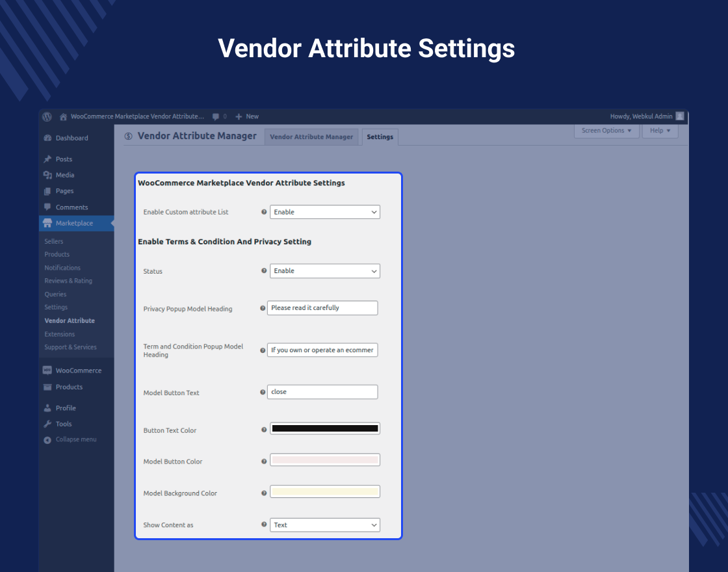Click the Posts pin icon in sidebar
This screenshot has height=572, width=728.
click(47, 159)
